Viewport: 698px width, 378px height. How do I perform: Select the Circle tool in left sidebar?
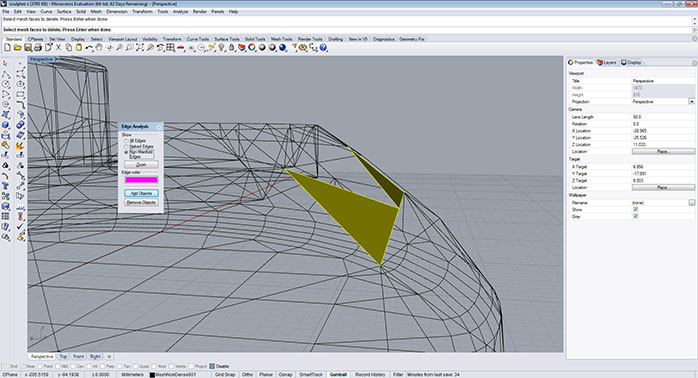click(5, 84)
